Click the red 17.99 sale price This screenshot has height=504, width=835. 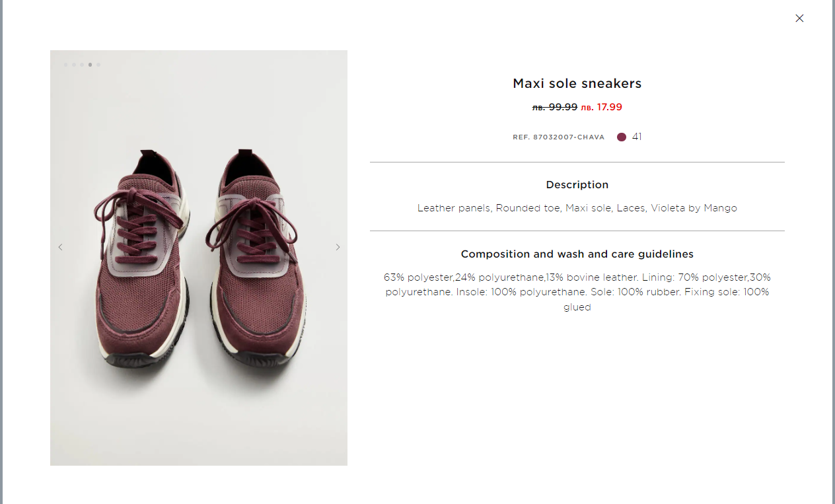(x=602, y=107)
